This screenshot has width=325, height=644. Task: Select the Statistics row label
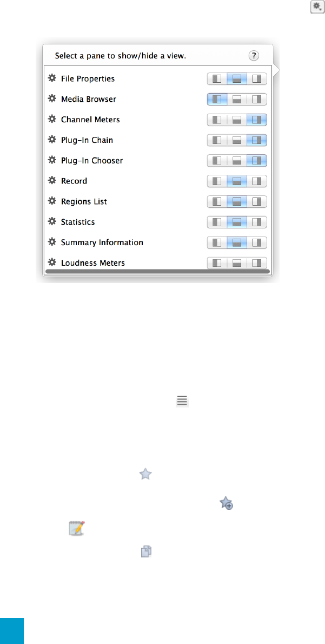tap(78, 222)
